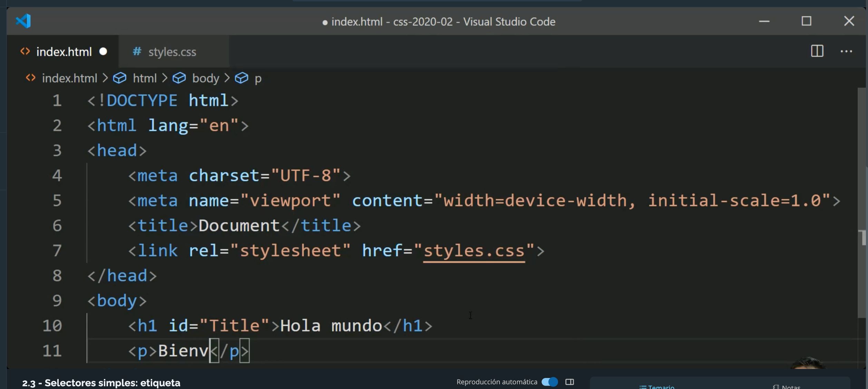Disable Reproducción automática switch
This screenshot has height=389, width=868.
tap(549, 382)
